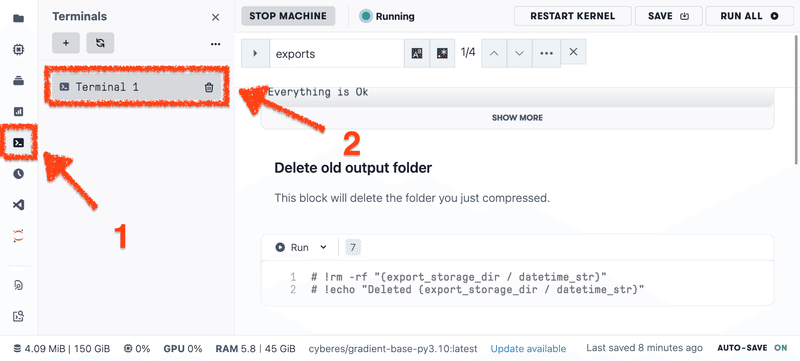Image resolution: width=800 pixels, height=361 pixels.
Task: Refresh the terminals list
Action: pyautogui.click(x=100, y=43)
